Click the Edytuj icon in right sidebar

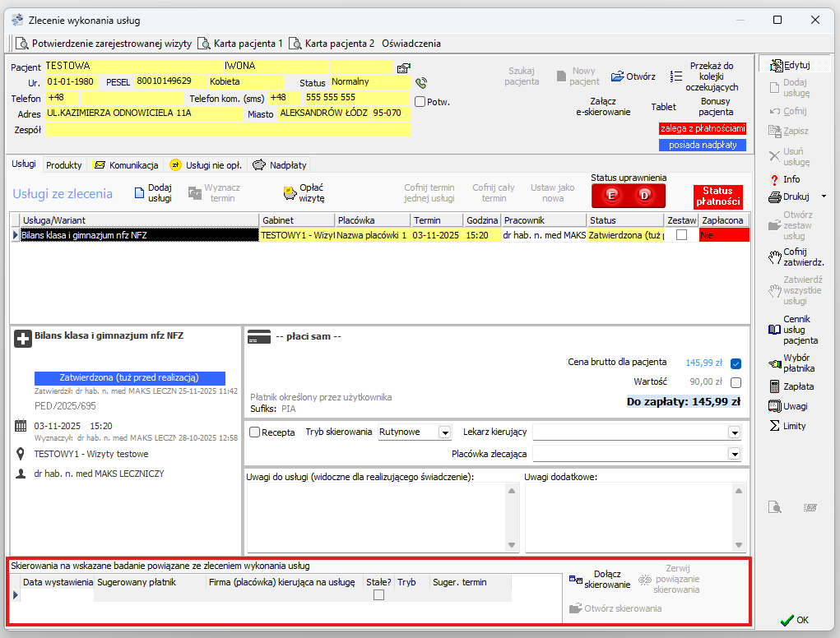(774, 65)
